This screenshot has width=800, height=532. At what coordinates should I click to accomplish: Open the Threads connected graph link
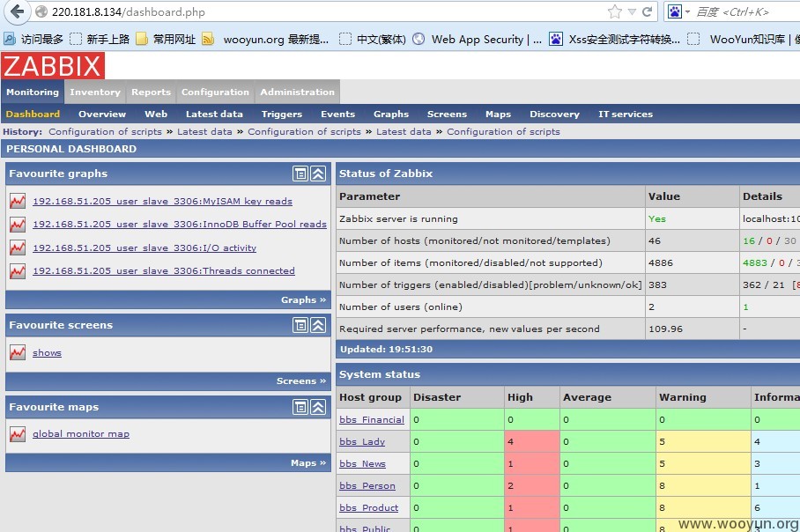pyautogui.click(x=164, y=271)
